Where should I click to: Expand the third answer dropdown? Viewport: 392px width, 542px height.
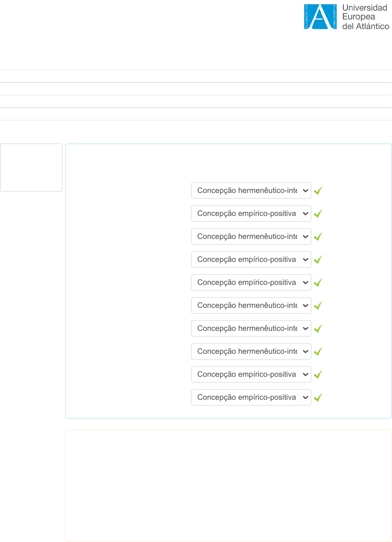[x=251, y=237]
